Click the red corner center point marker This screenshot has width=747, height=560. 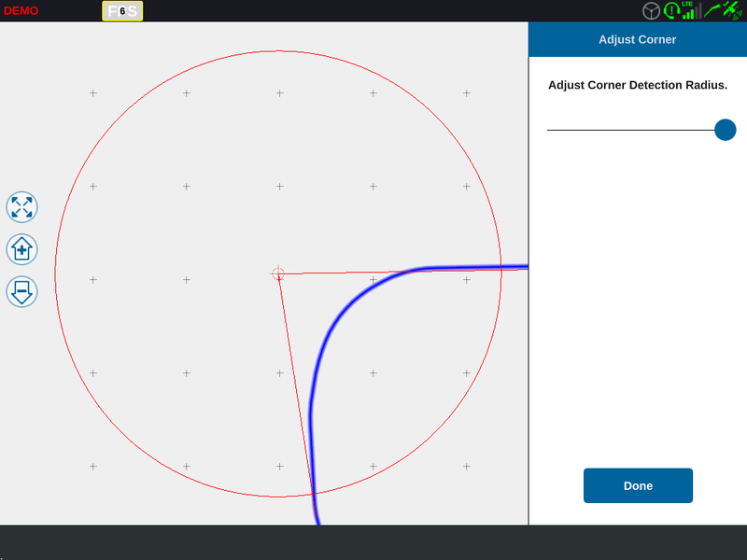click(x=278, y=273)
